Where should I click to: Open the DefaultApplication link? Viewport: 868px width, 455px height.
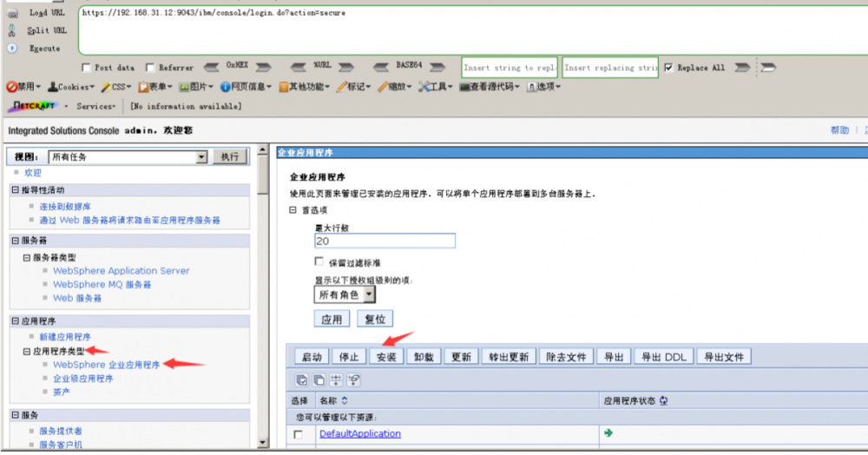360,434
